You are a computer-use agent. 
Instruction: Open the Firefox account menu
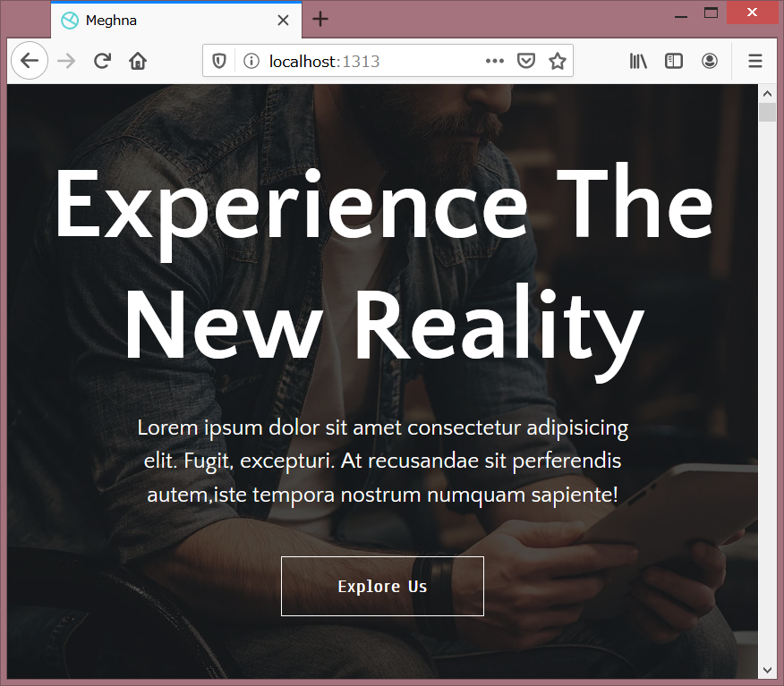click(709, 61)
